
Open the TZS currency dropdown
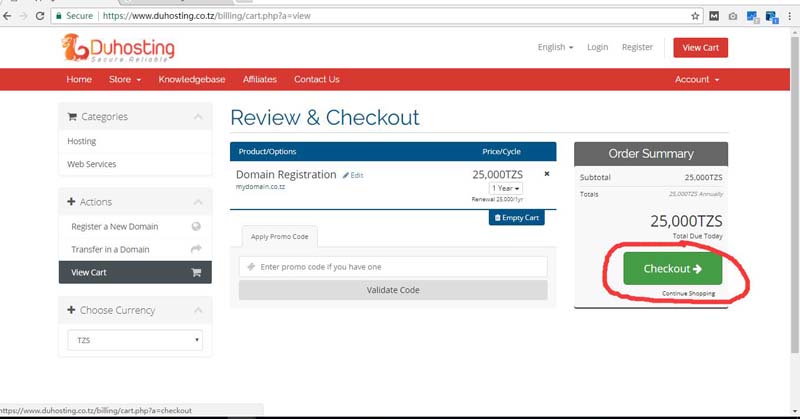pos(135,340)
